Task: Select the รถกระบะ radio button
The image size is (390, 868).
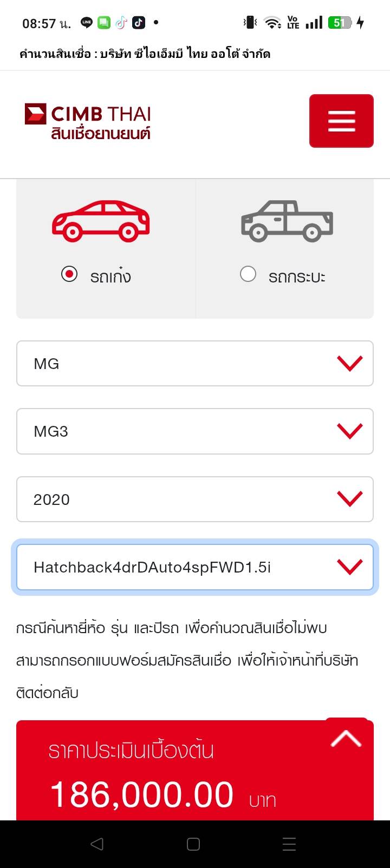Action: click(248, 274)
